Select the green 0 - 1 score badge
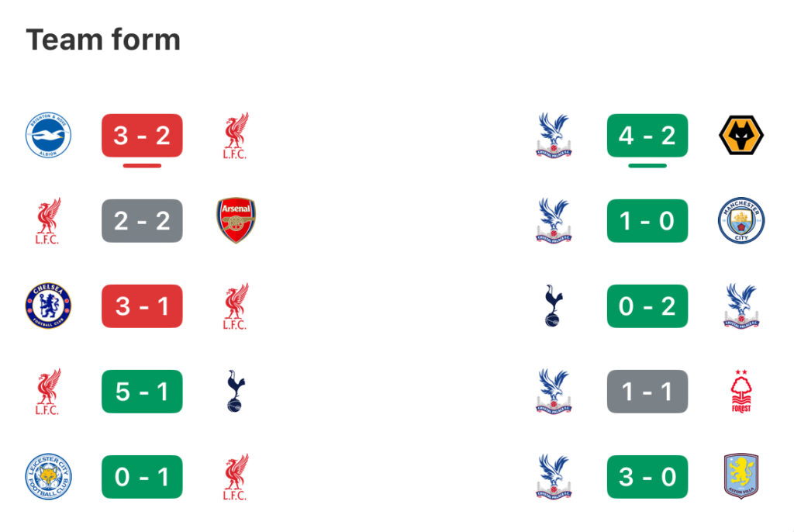Viewport: 794px width, 532px height. 142,477
